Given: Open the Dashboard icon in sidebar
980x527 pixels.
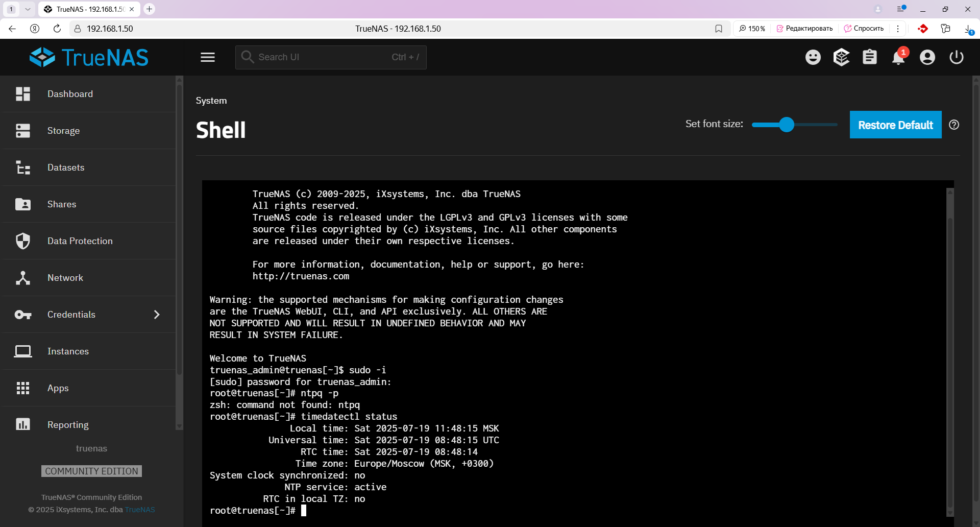Looking at the screenshot, I should tap(23, 94).
